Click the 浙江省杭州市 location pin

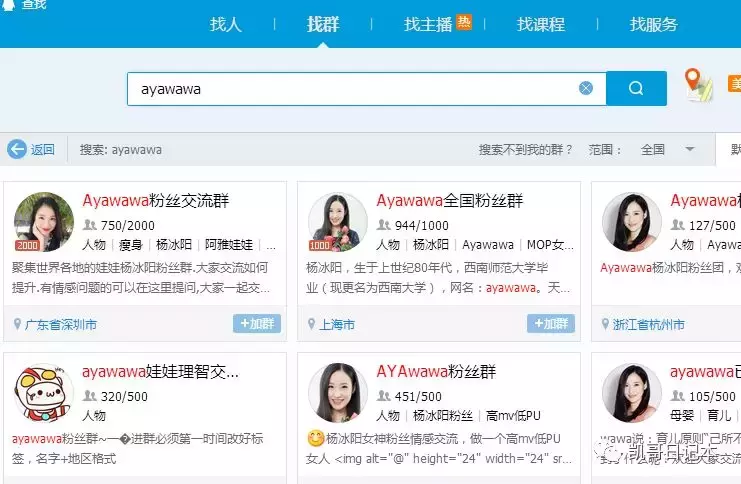point(606,325)
